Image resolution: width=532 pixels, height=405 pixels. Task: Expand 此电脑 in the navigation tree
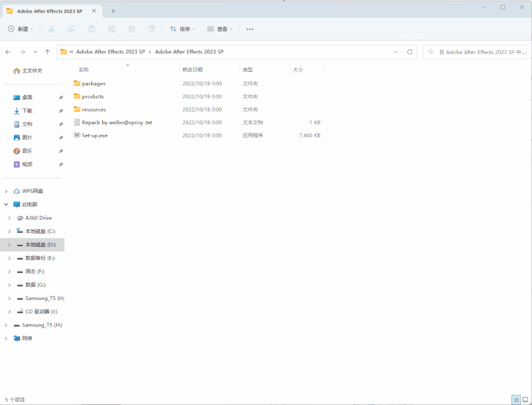click(x=5, y=204)
